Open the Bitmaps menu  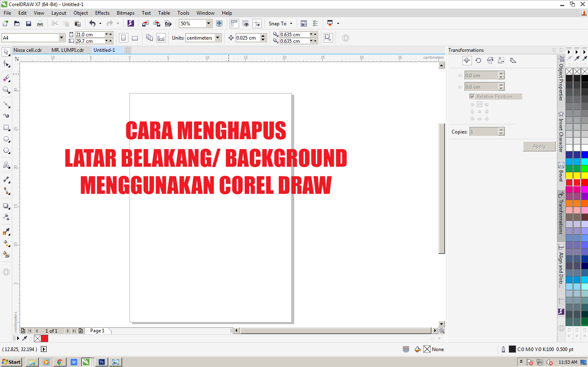[125, 13]
